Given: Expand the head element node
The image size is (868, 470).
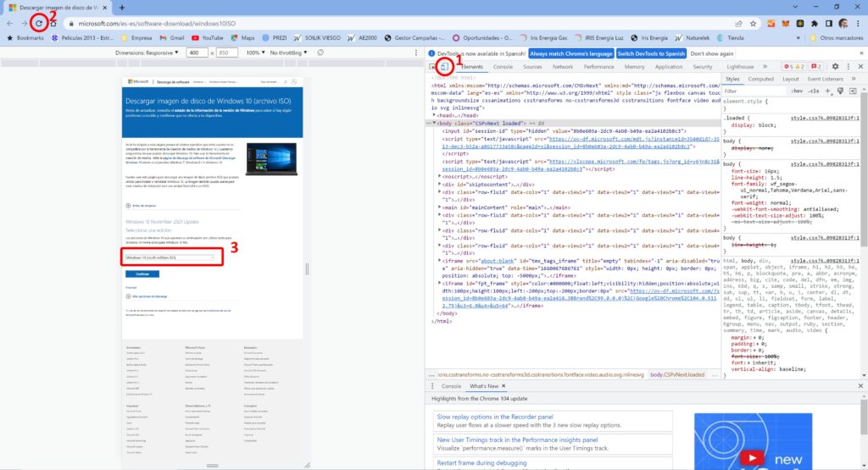Looking at the screenshot, I should (435, 115).
